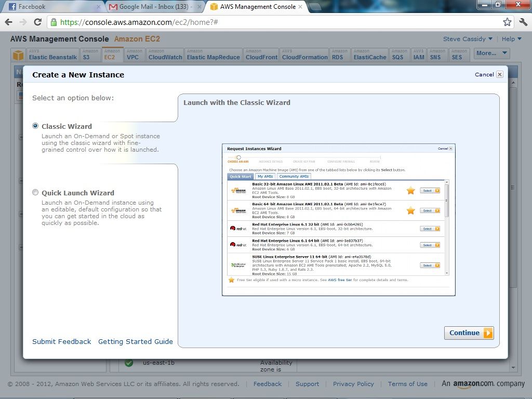Viewport: 532px width, 399px height.
Task: Click the Request Instances Wizard preview thumbnail
Action: (x=339, y=220)
